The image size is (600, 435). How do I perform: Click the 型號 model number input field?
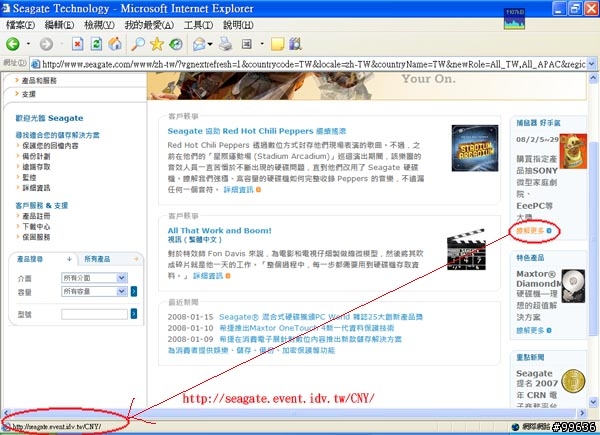click(94, 314)
